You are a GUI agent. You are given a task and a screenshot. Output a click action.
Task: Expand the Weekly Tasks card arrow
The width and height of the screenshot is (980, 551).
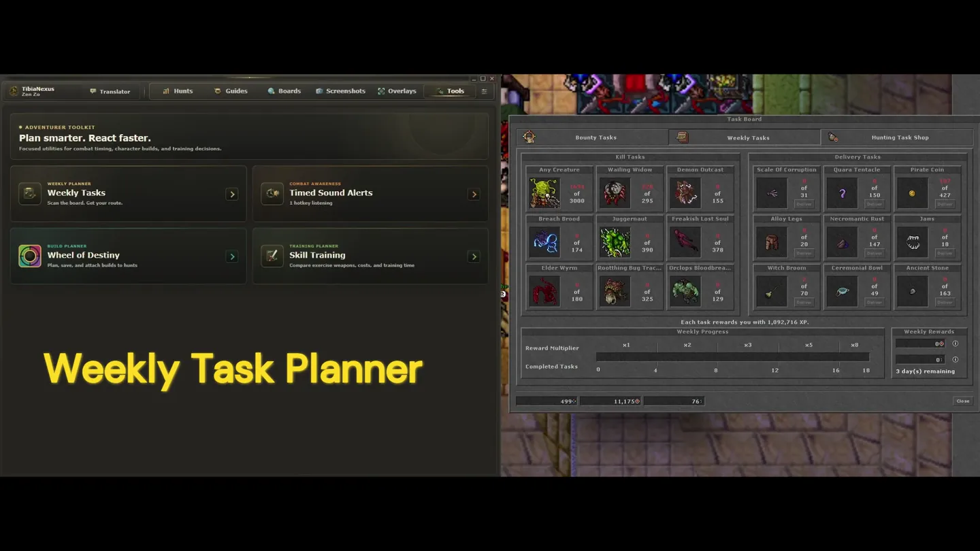(x=232, y=194)
